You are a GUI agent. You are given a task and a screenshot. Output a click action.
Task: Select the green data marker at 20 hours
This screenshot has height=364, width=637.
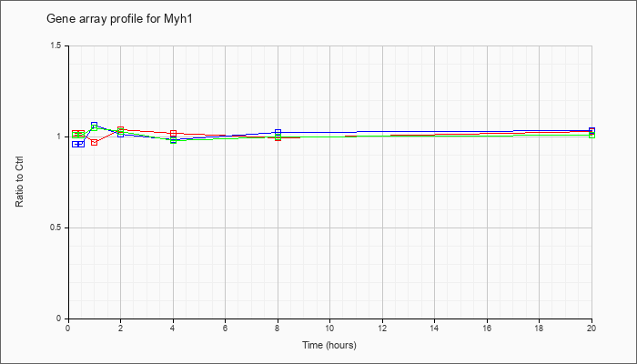(x=592, y=135)
